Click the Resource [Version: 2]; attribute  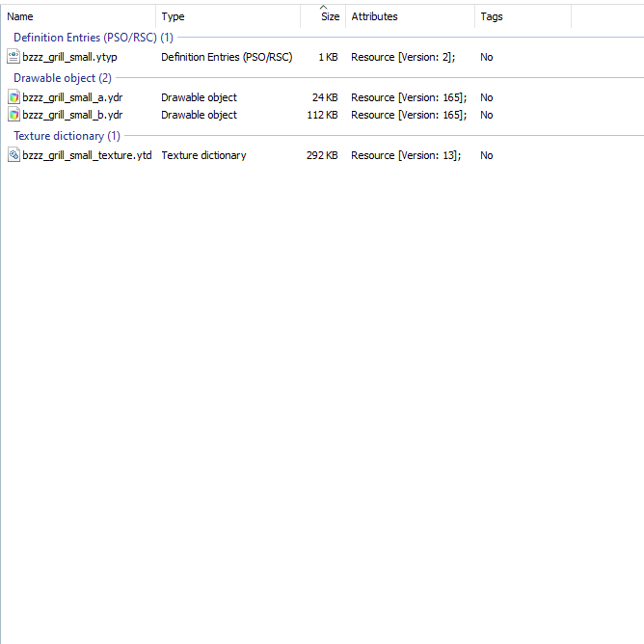click(403, 57)
